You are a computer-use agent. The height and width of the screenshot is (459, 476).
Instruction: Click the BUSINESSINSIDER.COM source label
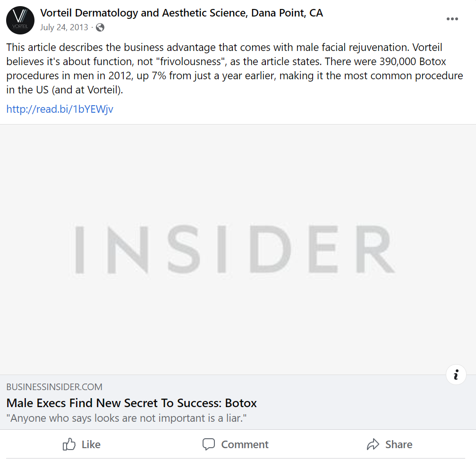pyautogui.click(x=54, y=387)
